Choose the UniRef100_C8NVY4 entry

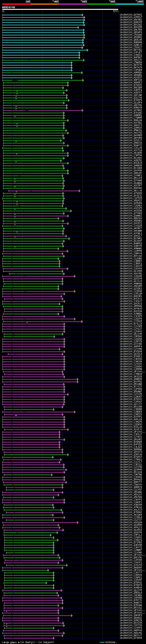coord(131,254)
